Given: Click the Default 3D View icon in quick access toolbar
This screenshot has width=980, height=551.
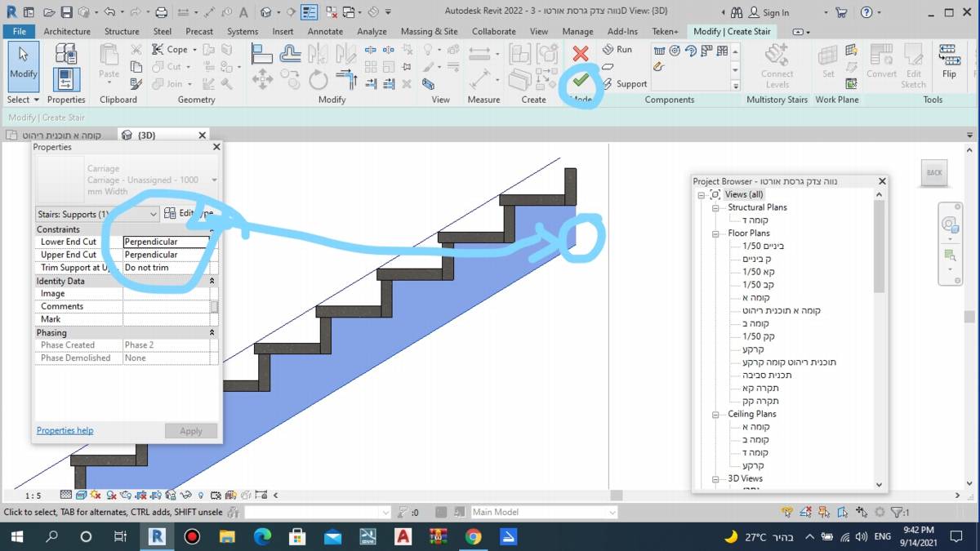Looking at the screenshot, I should coord(266,12).
